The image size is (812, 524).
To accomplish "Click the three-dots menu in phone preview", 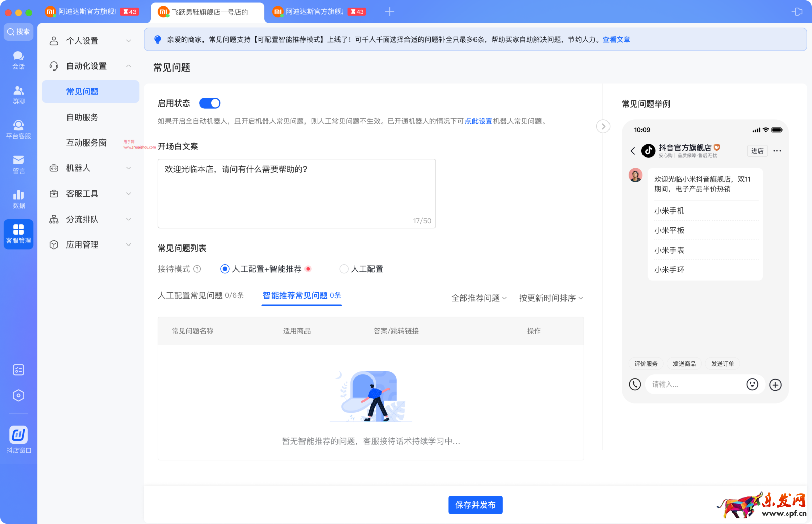I will tap(777, 151).
